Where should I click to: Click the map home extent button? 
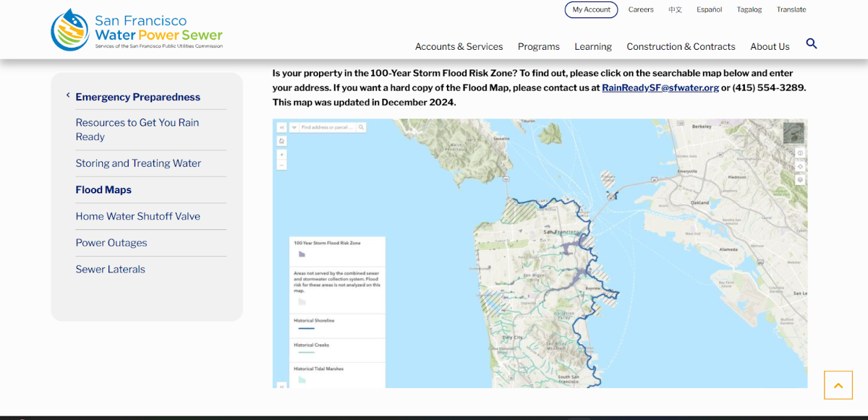click(281, 141)
